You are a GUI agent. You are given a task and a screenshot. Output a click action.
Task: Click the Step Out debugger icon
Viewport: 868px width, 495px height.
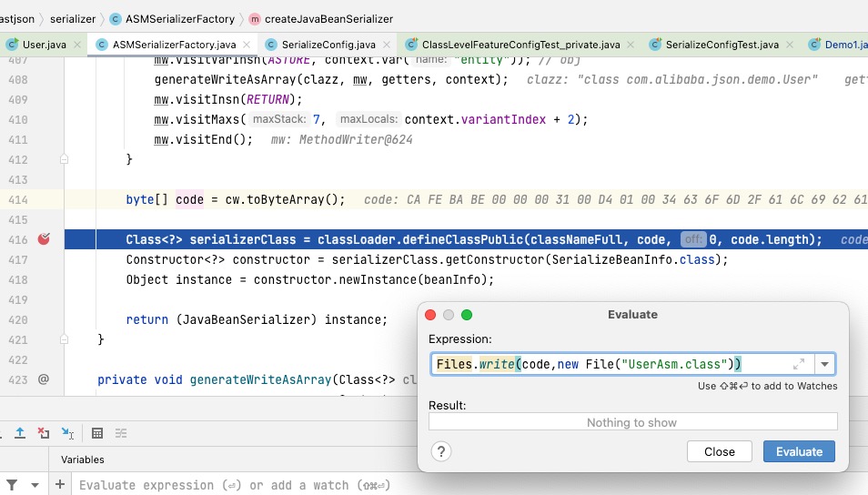tap(20, 433)
